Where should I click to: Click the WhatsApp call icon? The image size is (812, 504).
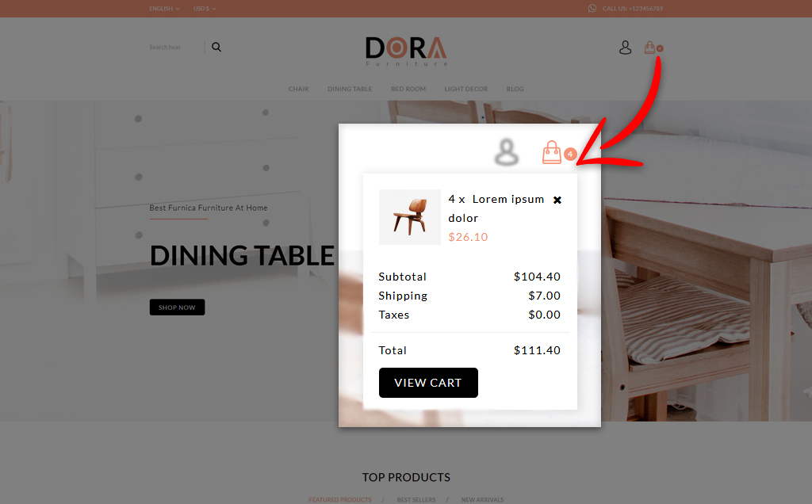pyautogui.click(x=592, y=8)
